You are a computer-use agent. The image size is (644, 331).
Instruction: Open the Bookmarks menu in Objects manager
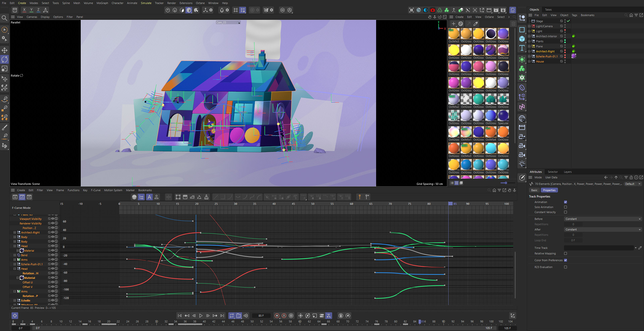click(587, 15)
